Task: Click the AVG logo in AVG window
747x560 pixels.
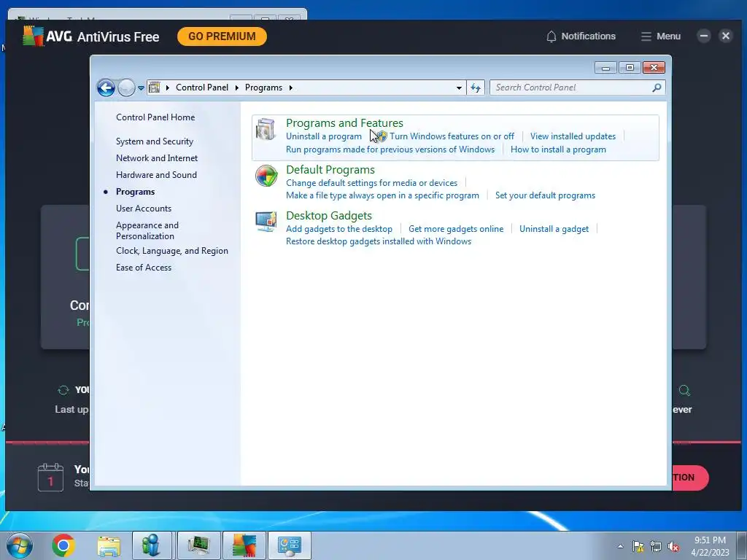Action: [33, 36]
